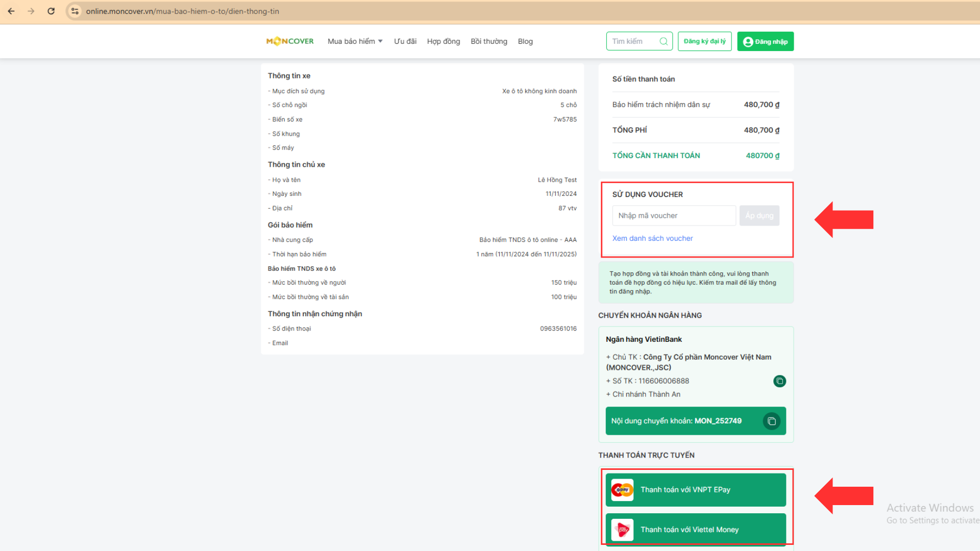This screenshot has height=551, width=980.
Task: Click the Đăng ký đại lý button
Action: pyautogui.click(x=704, y=41)
